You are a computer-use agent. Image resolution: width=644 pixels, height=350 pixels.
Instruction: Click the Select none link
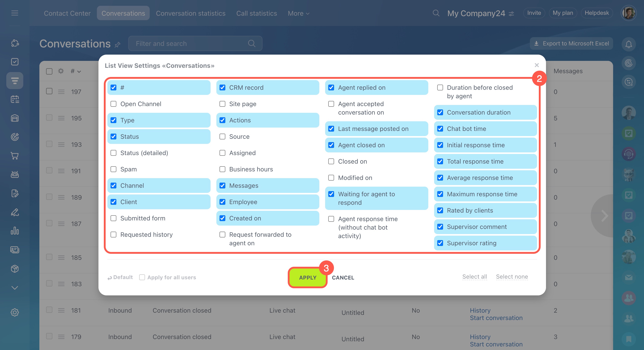click(x=512, y=277)
